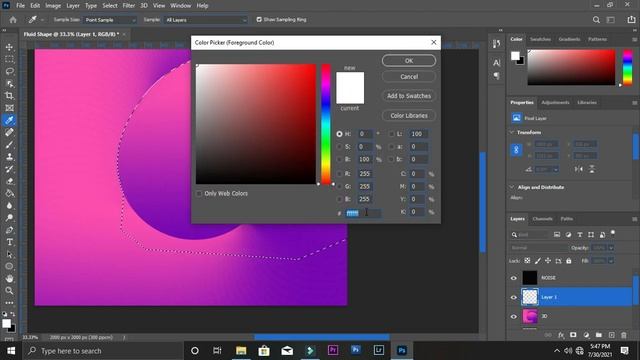Hide the NOISE layer
The width and height of the screenshot is (640, 360).
[x=513, y=278]
